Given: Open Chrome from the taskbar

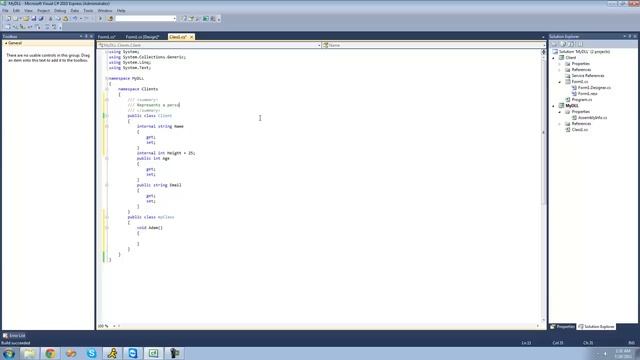Looking at the screenshot, I should pyautogui.click(x=50, y=353).
